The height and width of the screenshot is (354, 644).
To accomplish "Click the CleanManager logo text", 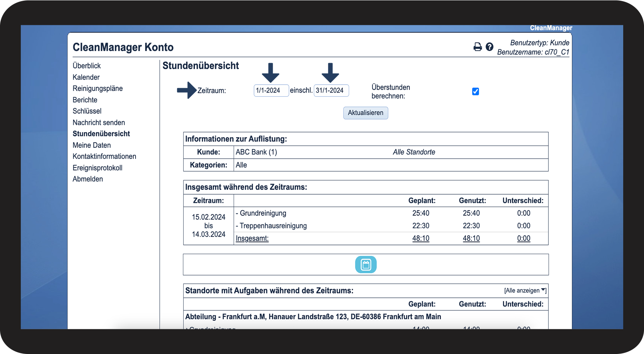I will coord(551,28).
